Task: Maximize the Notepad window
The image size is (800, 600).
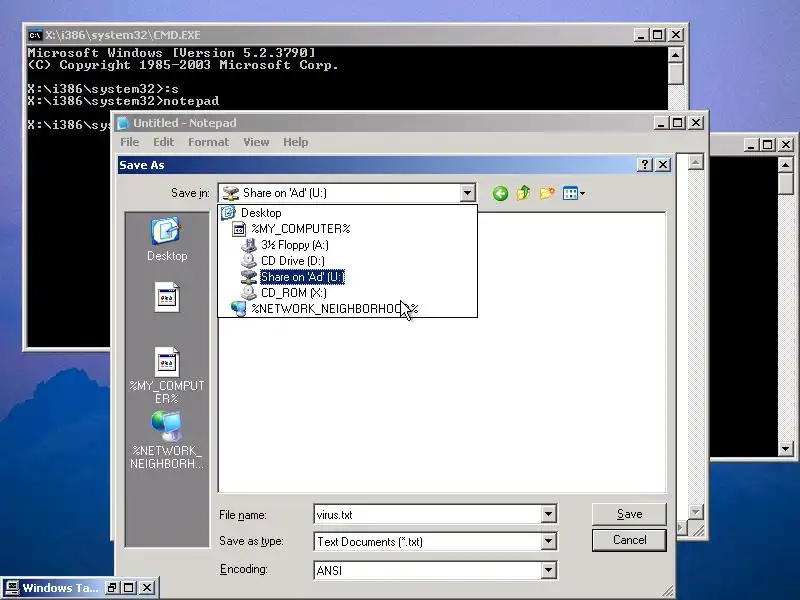Action: point(678,123)
